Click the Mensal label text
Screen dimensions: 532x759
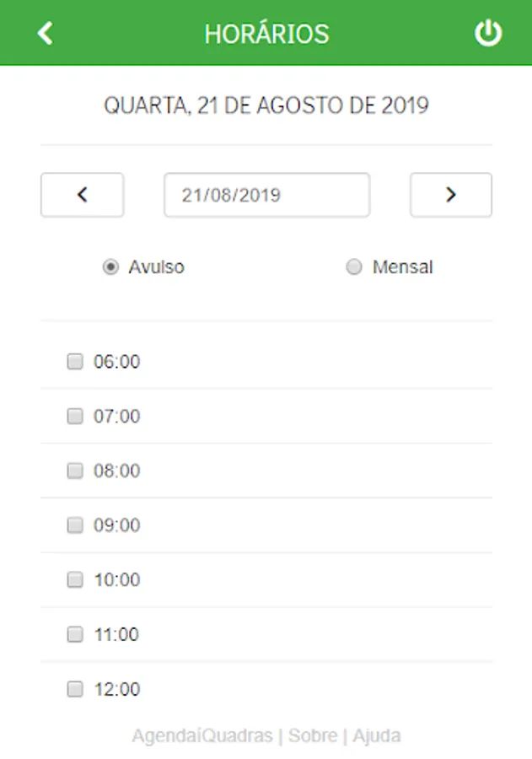[403, 266]
